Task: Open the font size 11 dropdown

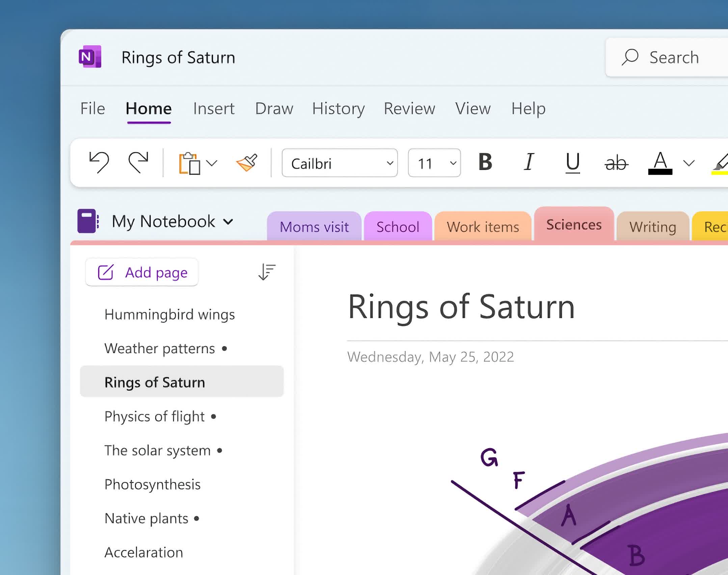Action: 434,163
